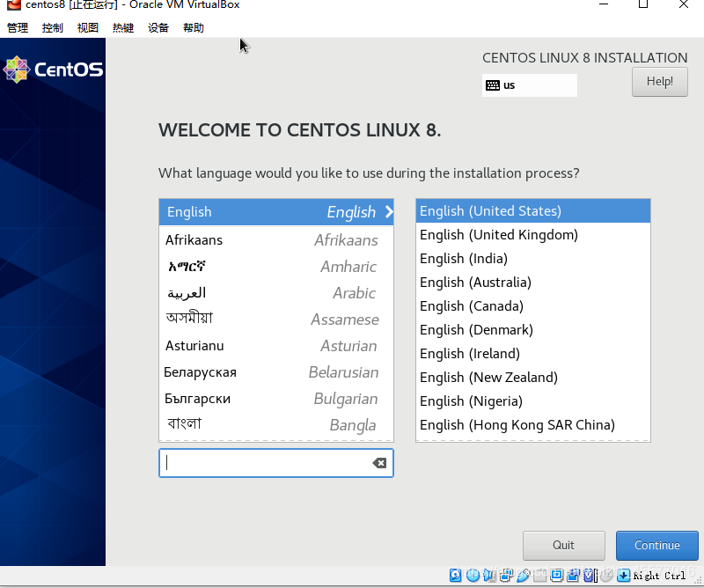Click the CentOS logo in sidebar
Viewport: 704px width, 588px height.
[x=53, y=70]
